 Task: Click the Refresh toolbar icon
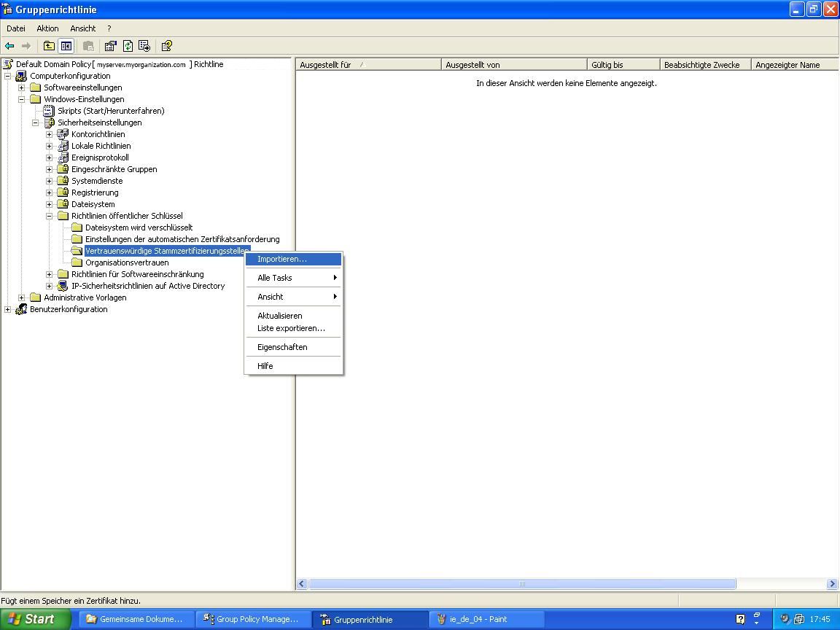(128, 46)
